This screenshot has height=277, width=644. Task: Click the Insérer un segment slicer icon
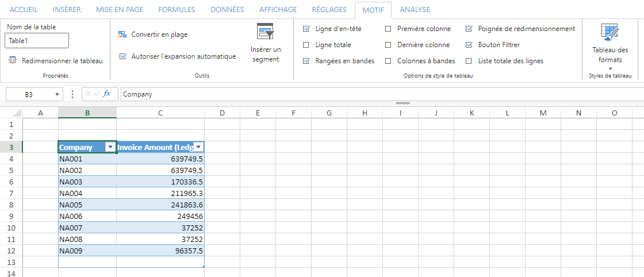pyautogui.click(x=265, y=32)
